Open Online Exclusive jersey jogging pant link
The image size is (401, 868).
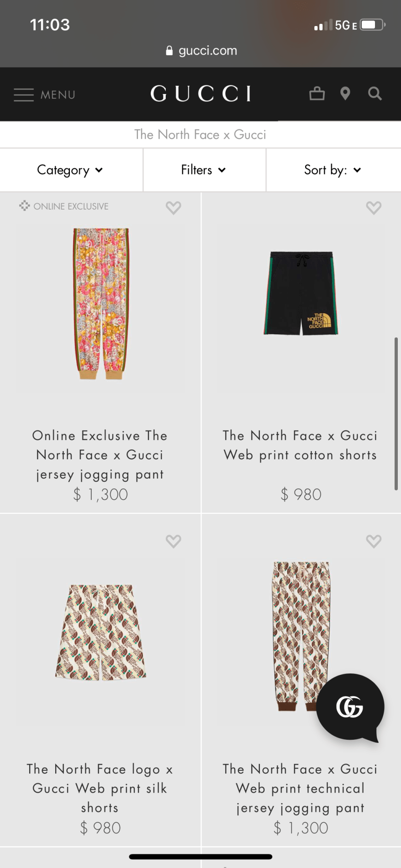tap(100, 455)
